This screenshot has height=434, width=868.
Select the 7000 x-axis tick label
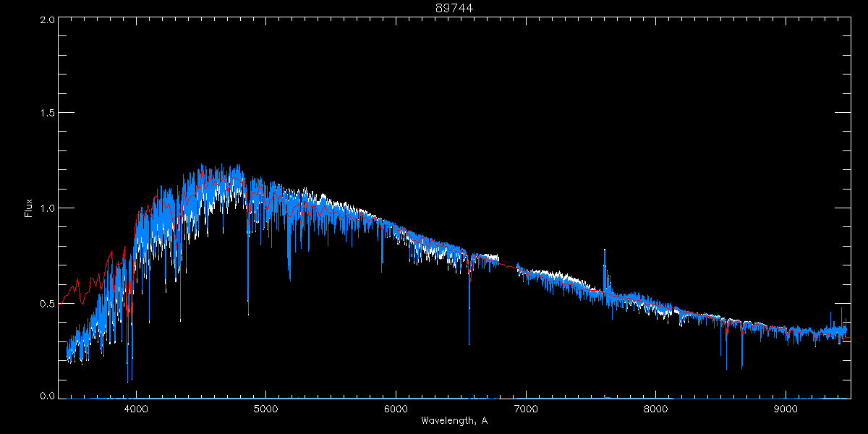526,408
